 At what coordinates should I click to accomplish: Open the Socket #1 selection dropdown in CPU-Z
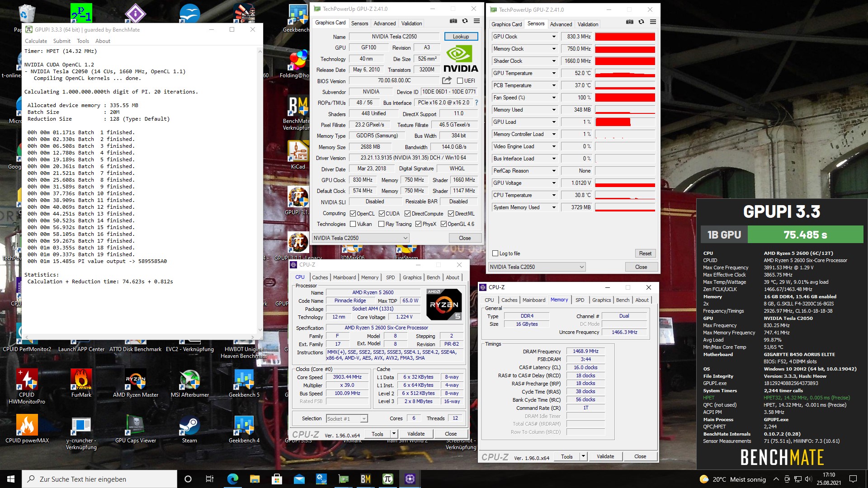[x=346, y=419]
